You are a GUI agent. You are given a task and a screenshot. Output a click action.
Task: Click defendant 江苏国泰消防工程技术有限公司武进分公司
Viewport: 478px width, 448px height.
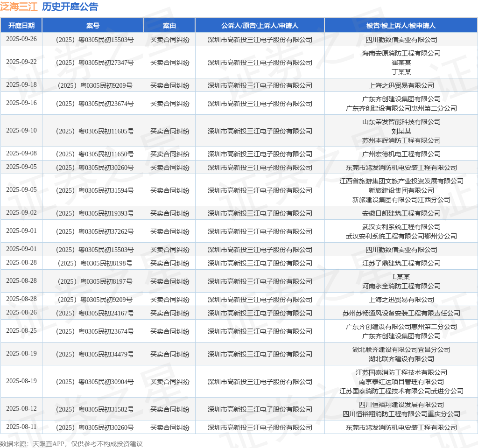tap(401, 391)
